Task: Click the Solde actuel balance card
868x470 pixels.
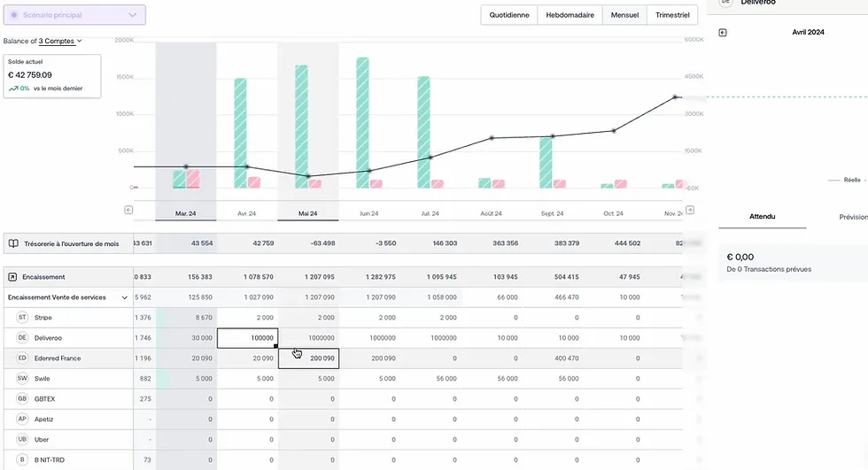Action: pos(52,76)
